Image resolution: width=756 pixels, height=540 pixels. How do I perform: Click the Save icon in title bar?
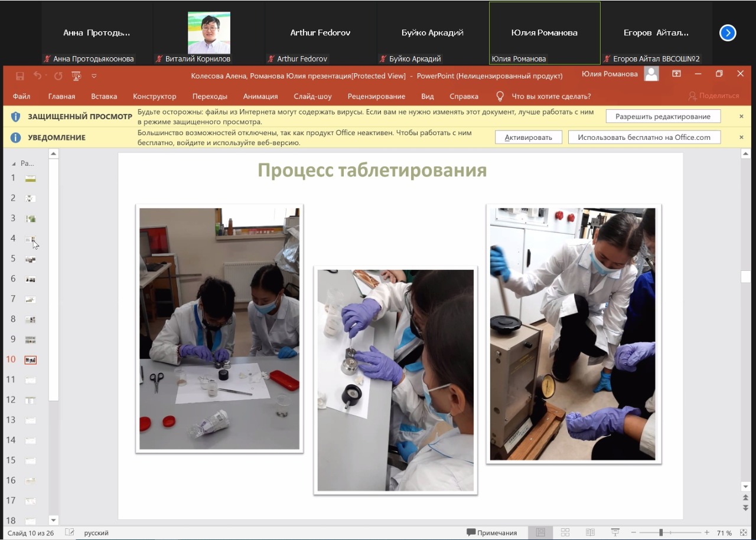tap(20, 76)
